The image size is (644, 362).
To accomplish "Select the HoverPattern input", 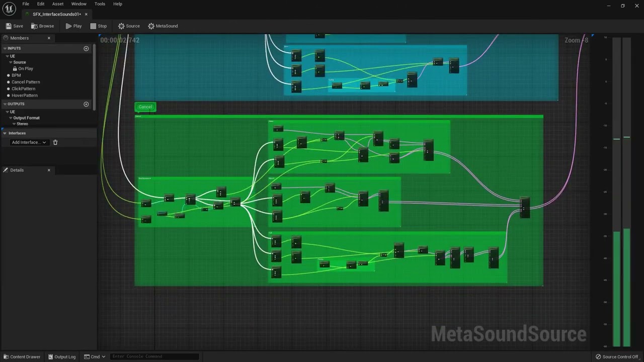I will (x=25, y=96).
